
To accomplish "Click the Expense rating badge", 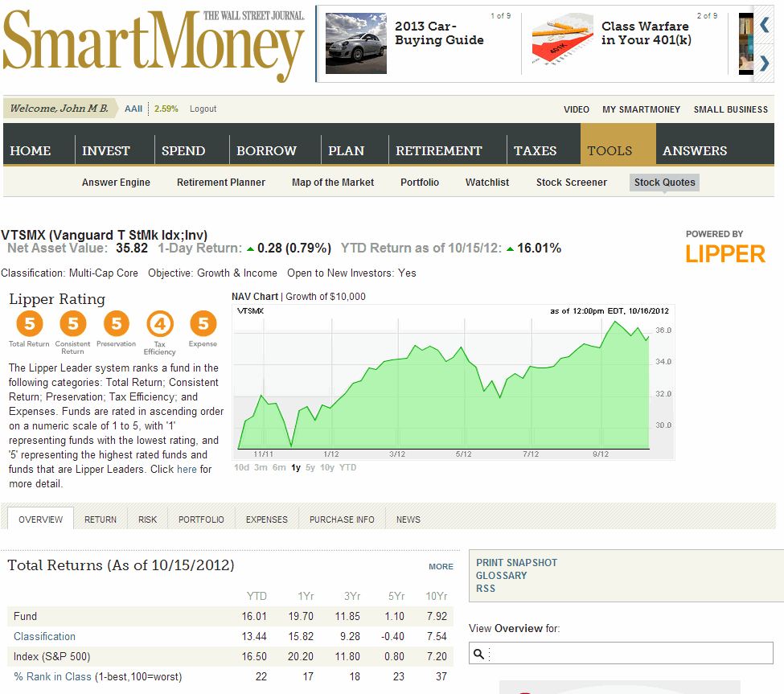I will coord(203,324).
